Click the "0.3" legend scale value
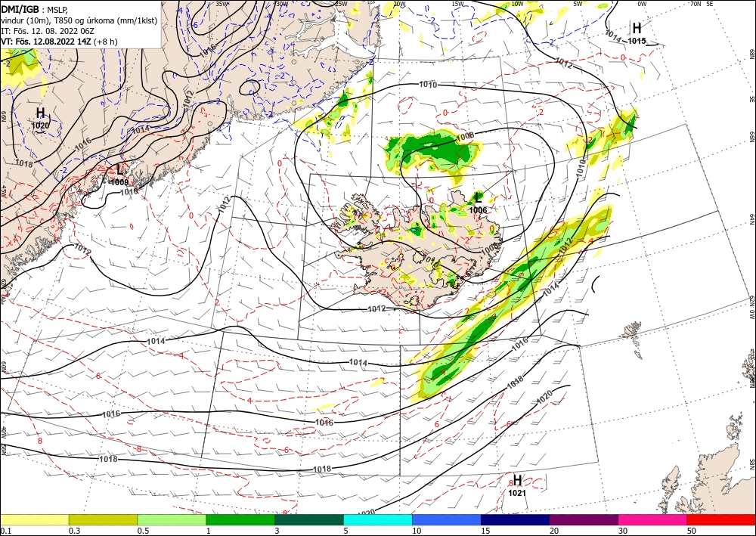This screenshot has width=756, height=536. [x=74, y=531]
